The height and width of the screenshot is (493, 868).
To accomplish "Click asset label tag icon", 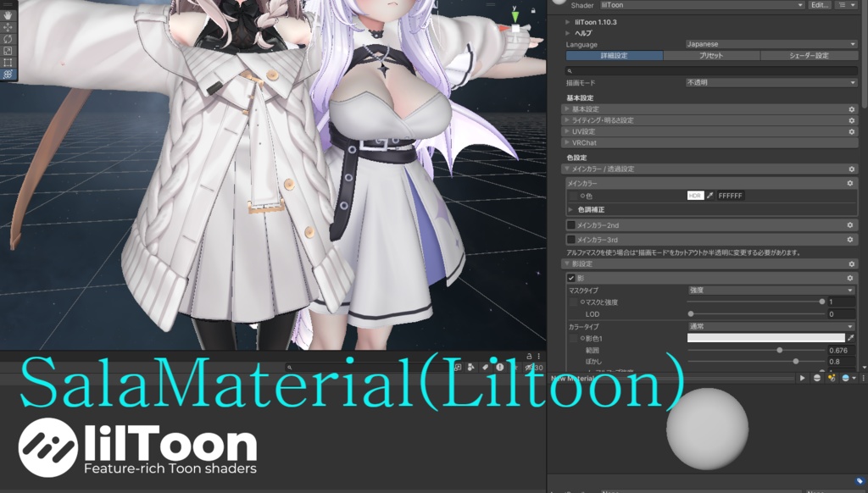I will click(x=860, y=481).
